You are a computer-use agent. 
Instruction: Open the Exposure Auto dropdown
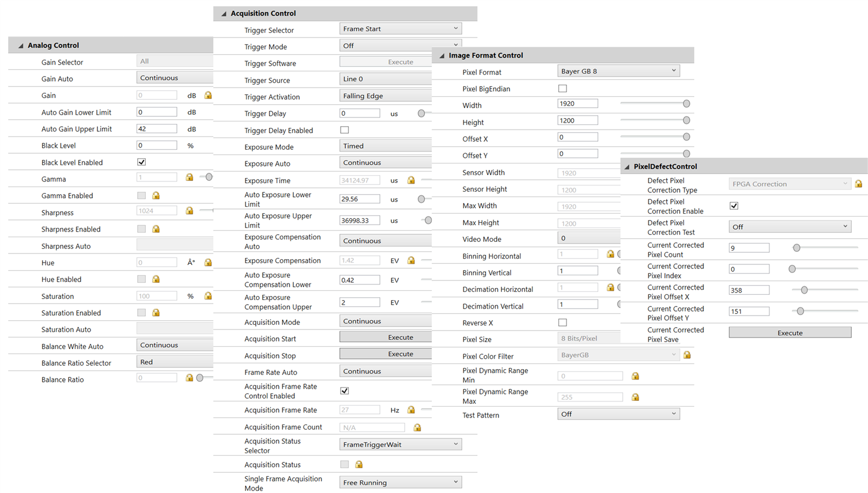[386, 162]
